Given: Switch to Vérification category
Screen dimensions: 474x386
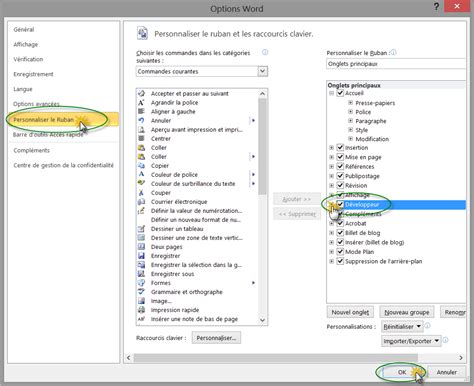Looking at the screenshot, I should pyautogui.click(x=28, y=59).
